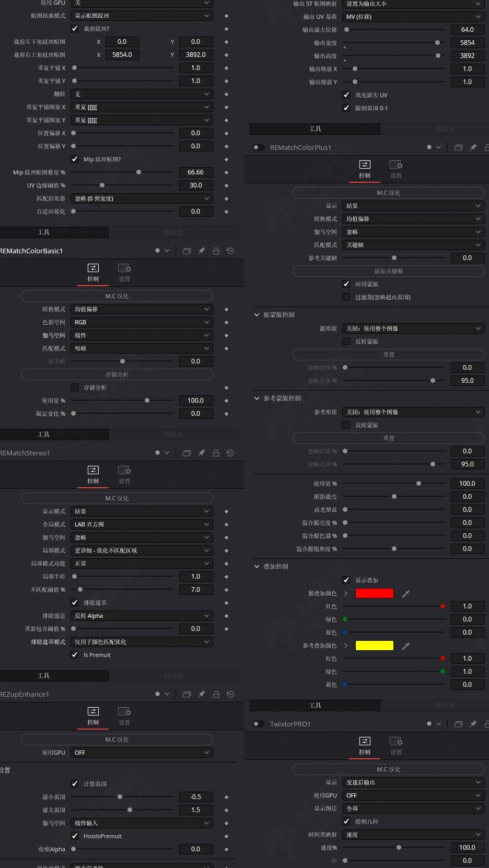Click 重置 button under 源蒙版控制
Image resolution: width=489 pixels, height=868 pixels.
pyautogui.click(x=389, y=355)
